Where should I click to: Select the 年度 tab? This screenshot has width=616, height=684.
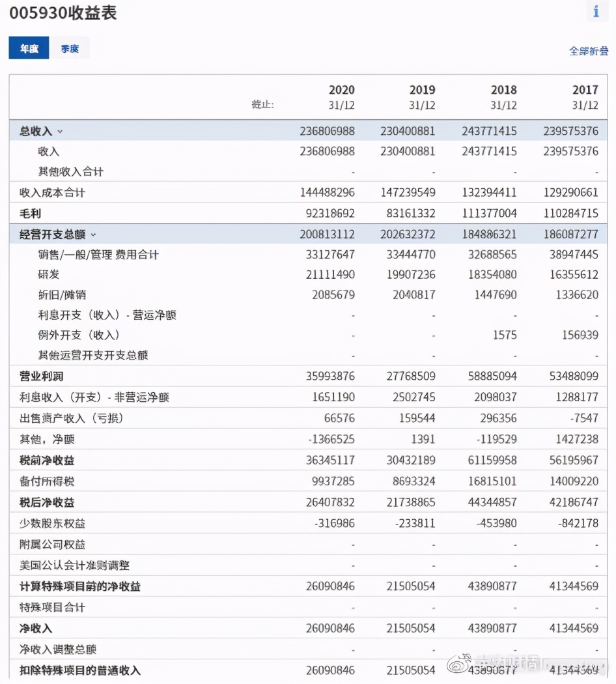tap(28, 48)
